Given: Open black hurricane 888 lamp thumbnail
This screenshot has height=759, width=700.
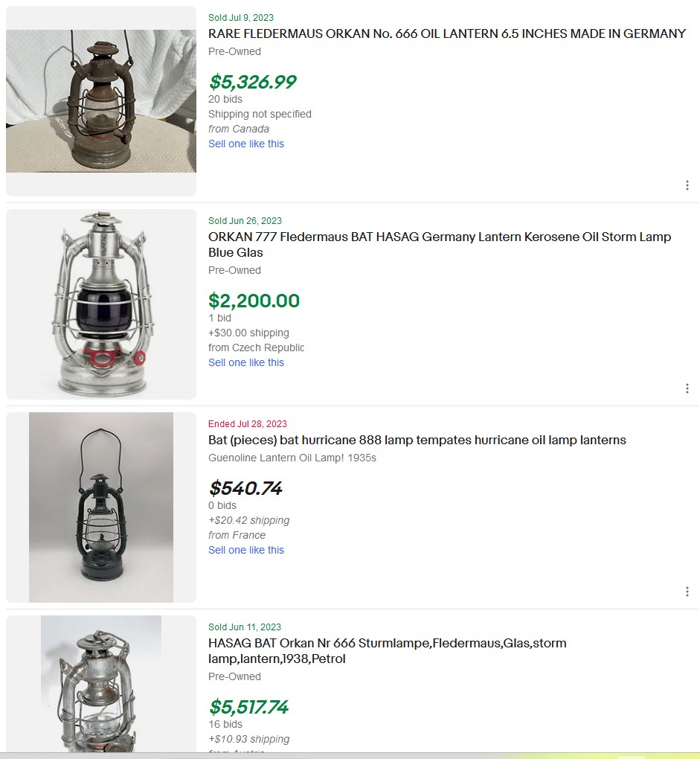Looking at the screenshot, I should tap(101, 507).
